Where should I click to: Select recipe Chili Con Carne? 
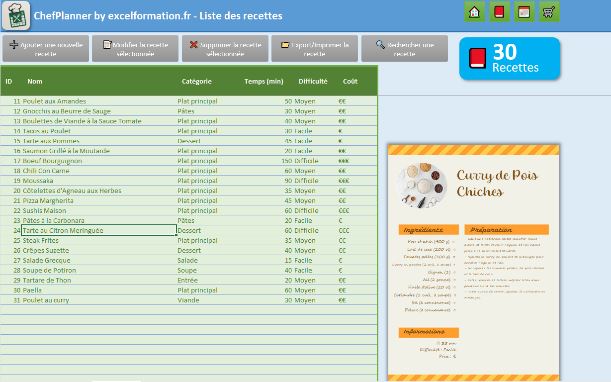tap(46, 171)
